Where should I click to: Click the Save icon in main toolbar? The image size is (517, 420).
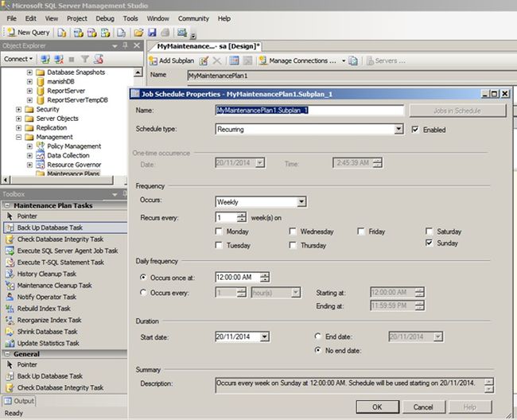pos(151,33)
